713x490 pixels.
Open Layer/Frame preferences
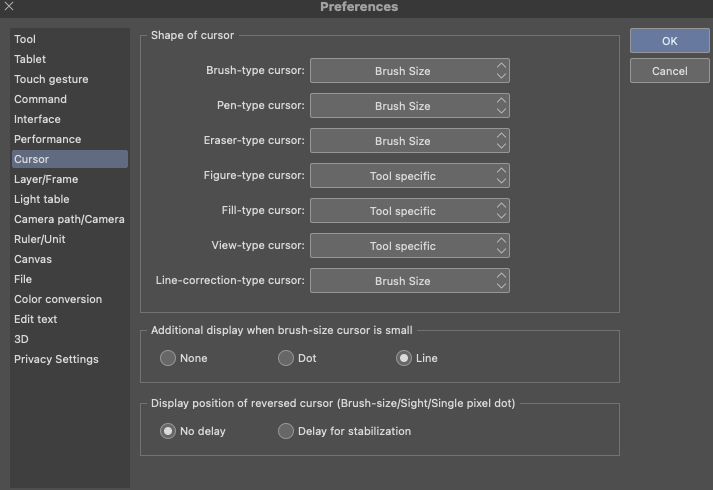[x=70, y=179]
